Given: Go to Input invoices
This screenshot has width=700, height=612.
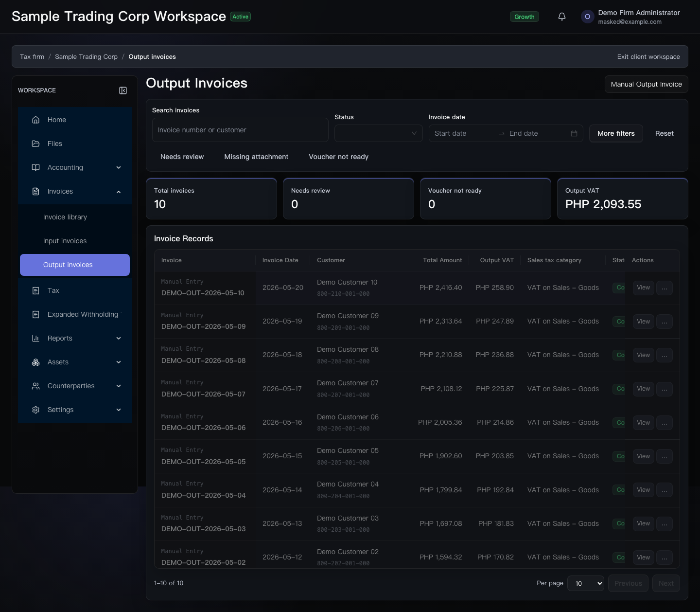Looking at the screenshot, I should coord(75,241).
